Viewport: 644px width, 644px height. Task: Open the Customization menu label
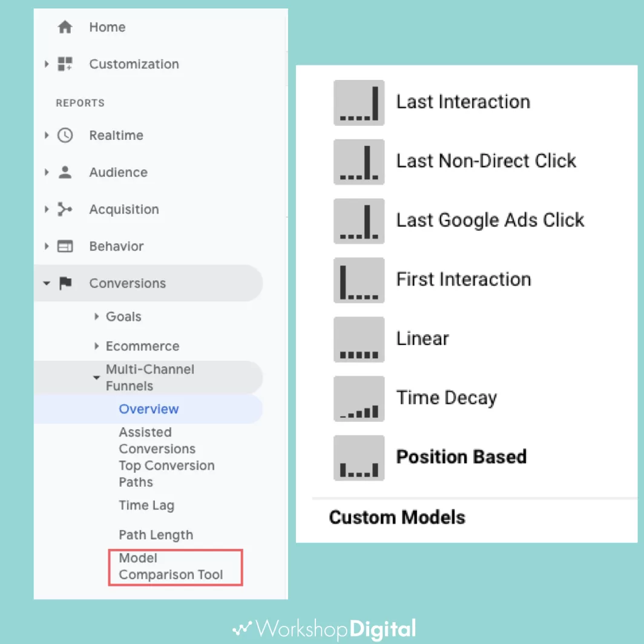[x=134, y=64]
